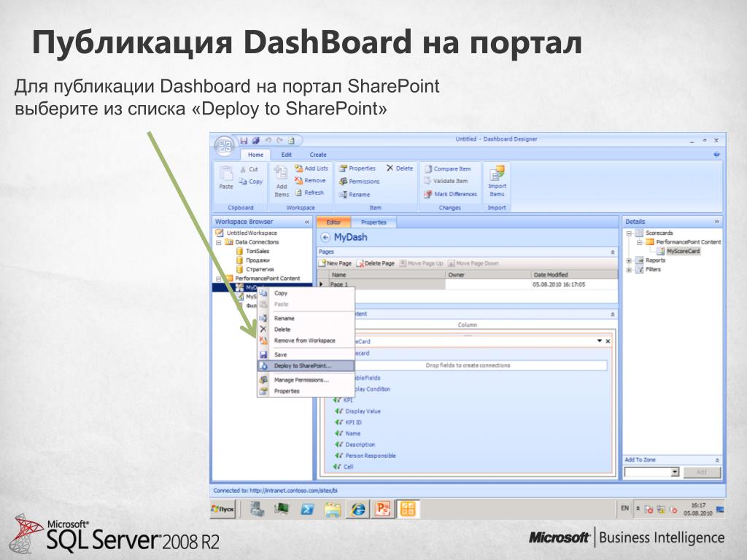
Task: Expand the Reports node in Details
Action: (629, 260)
